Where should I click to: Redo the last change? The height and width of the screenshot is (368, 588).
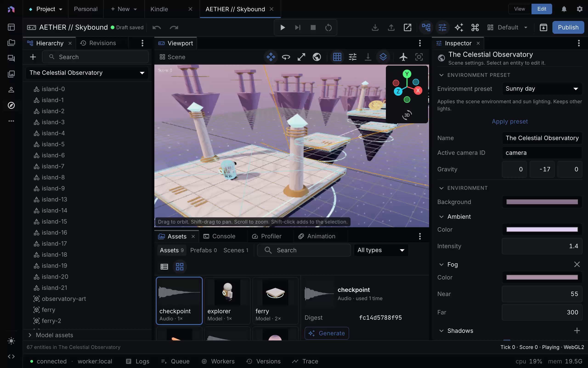(174, 28)
